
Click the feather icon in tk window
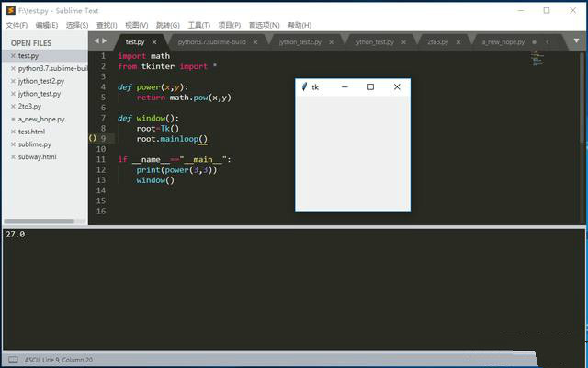pyautogui.click(x=305, y=86)
